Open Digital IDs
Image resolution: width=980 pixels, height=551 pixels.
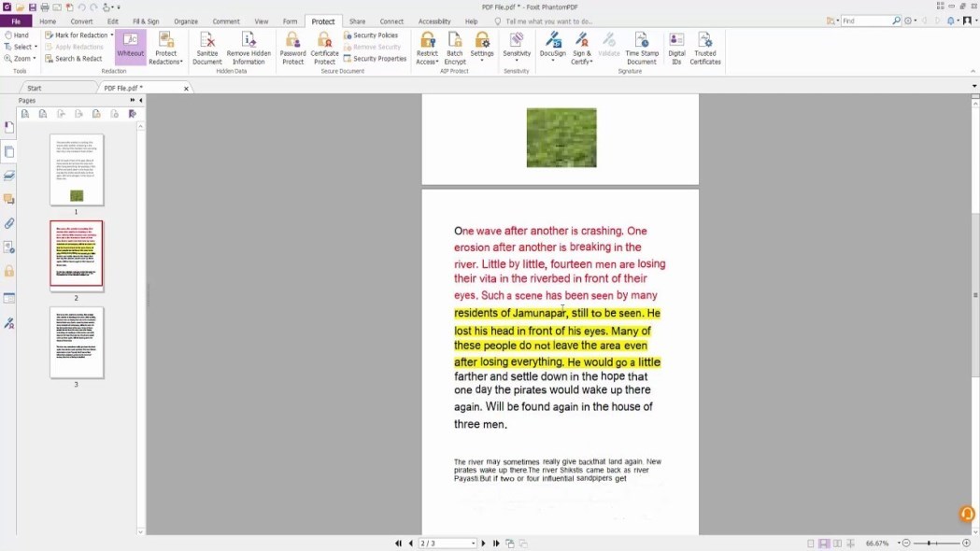(x=676, y=47)
